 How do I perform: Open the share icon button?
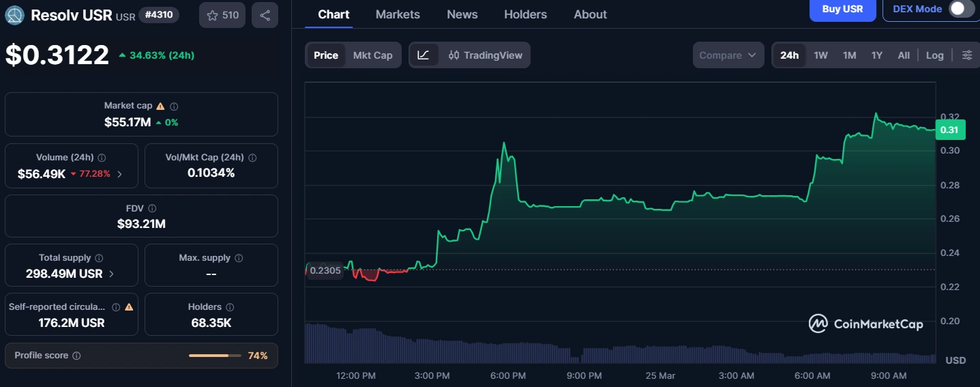point(265,15)
